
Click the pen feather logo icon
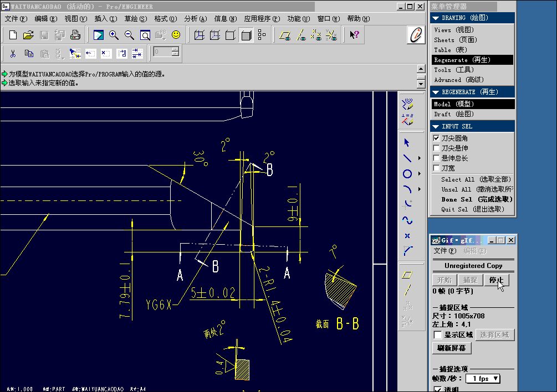(416, 35)
